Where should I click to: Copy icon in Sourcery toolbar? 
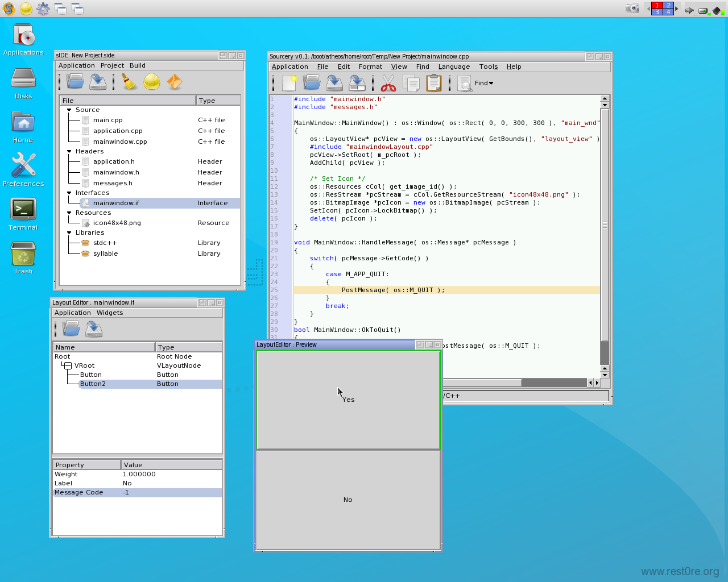411,83
